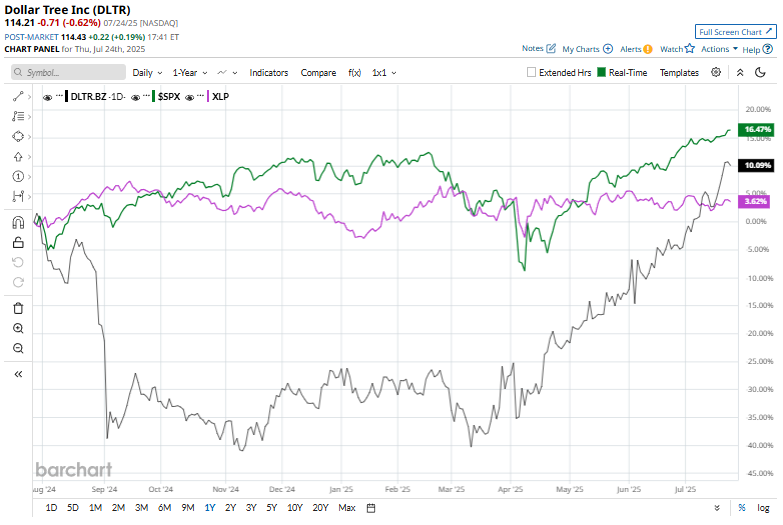Screen dimensions: 783x525
Task: Open the 1-Year period dropdown
Action: pos(190,73)
